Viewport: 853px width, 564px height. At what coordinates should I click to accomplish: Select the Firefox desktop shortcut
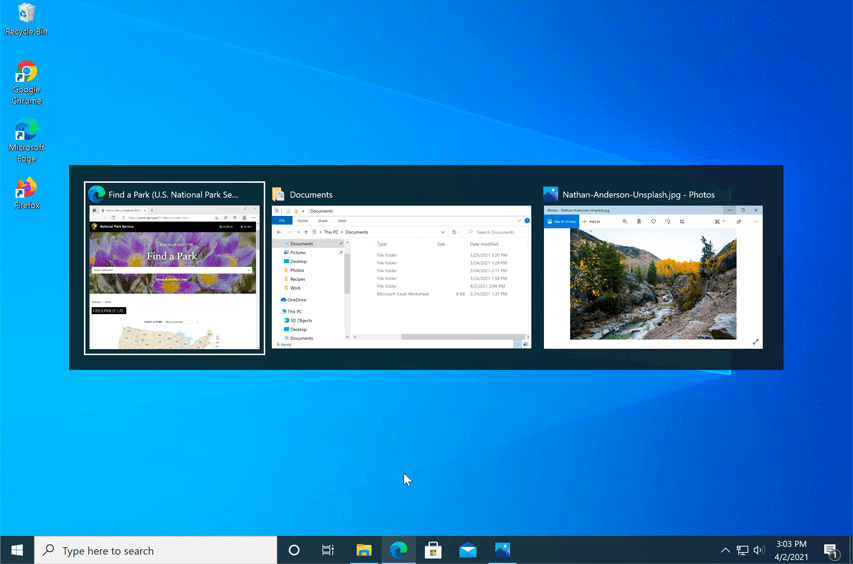pos(26,189)
